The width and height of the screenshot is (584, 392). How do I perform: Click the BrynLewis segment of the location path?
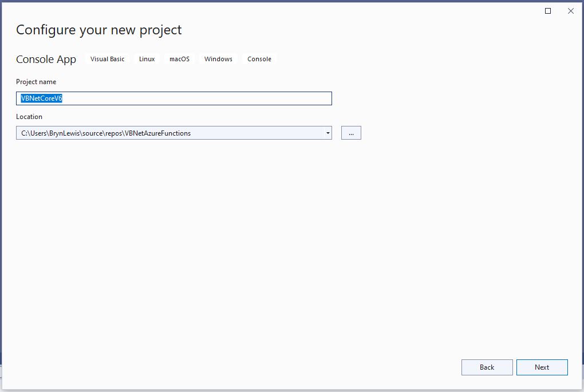[64, 133]
